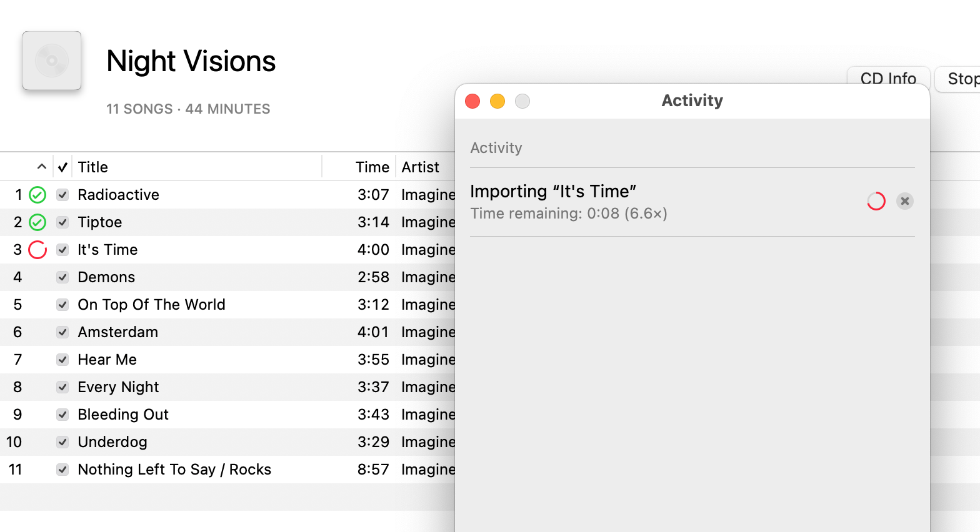Select the Amsterdam song title
Screen dimensions: 980x532
117,332
